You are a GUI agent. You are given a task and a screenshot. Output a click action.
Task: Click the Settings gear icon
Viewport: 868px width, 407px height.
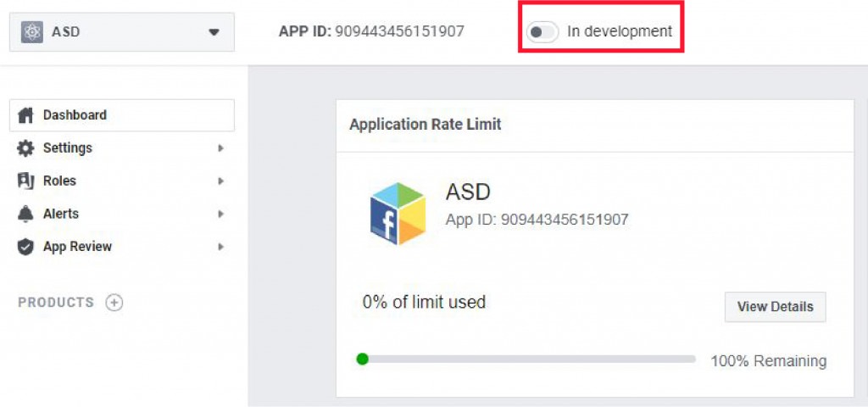(x=25, y=148)
